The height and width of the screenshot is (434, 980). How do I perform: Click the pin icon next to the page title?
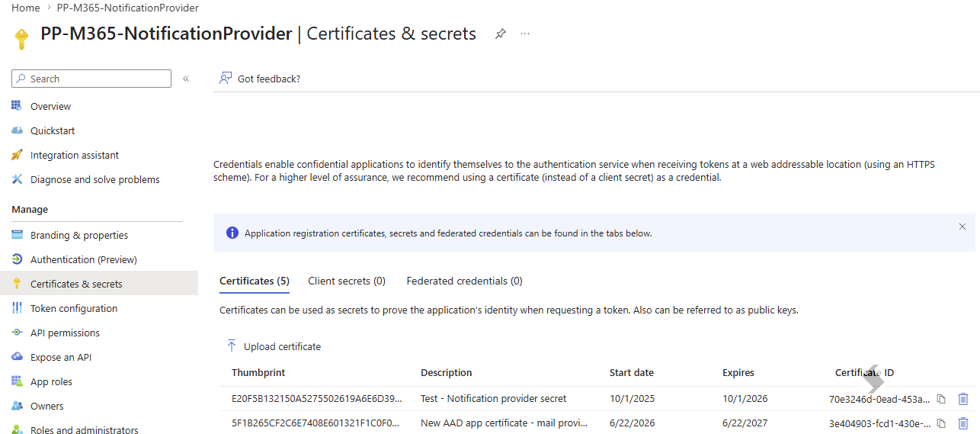(500, 34)
